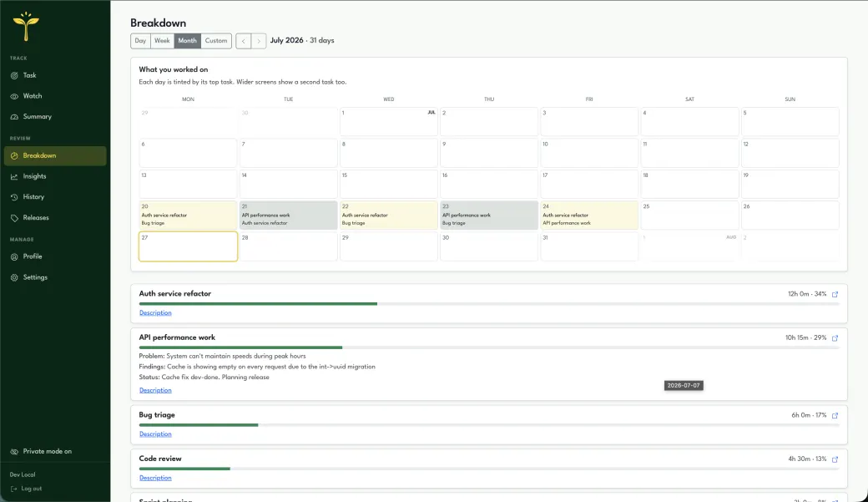868x502 pixels.
Task: Click Code review progress bar
Action: point(489,469)
